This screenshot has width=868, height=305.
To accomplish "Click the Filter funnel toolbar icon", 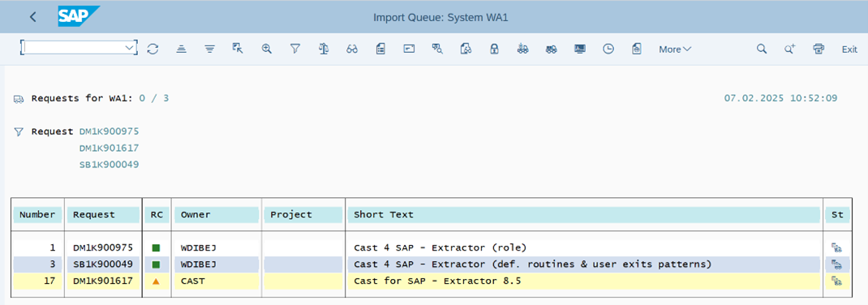I will pos(295,49).
